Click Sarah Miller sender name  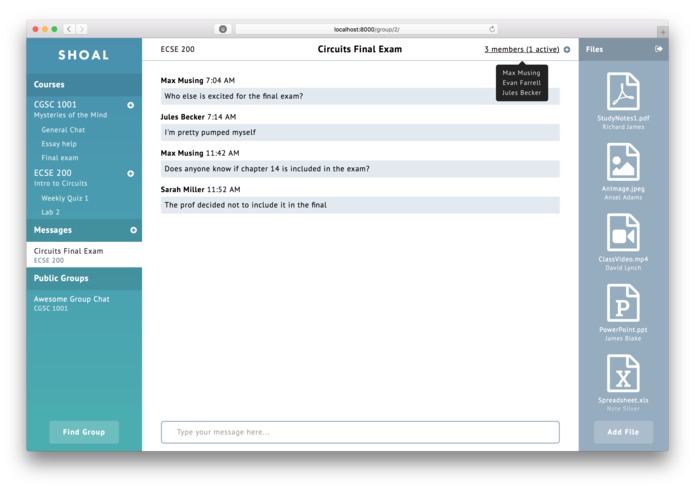(182, 190)
